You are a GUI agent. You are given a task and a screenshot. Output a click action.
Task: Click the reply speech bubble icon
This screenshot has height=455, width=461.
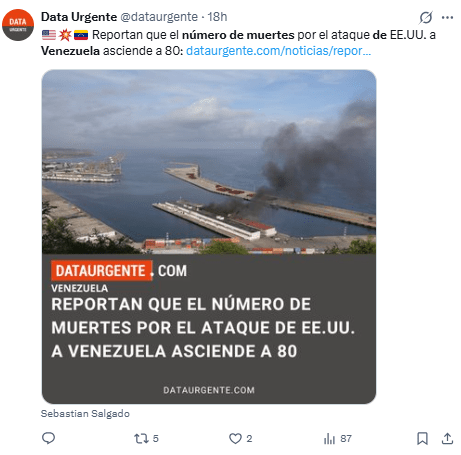coord(48,438)
